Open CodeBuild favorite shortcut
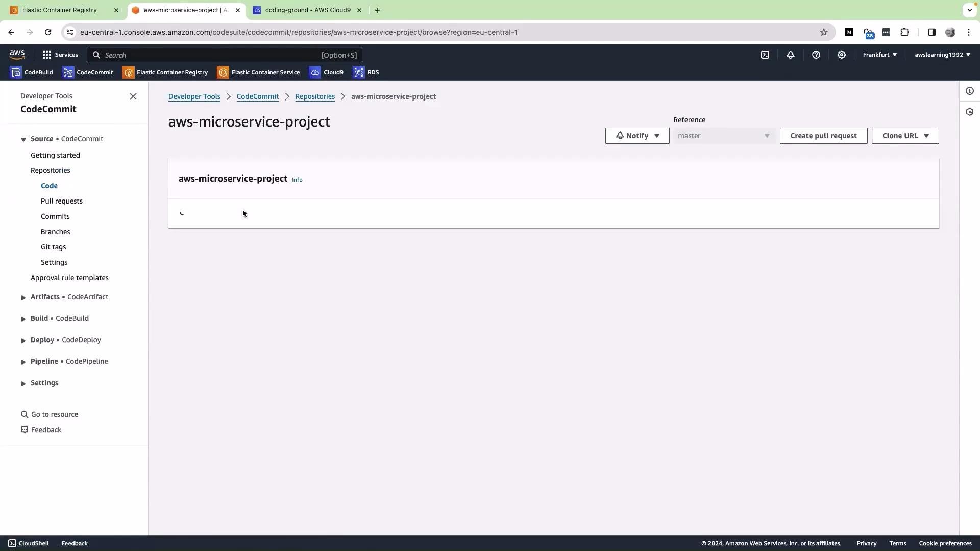 32,72
